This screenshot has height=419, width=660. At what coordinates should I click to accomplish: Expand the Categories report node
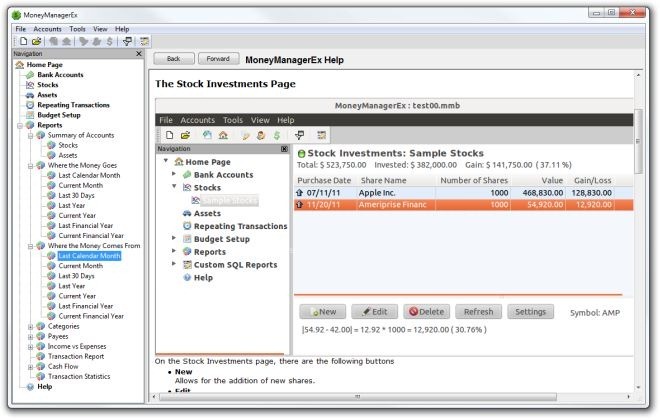(29, 326)
